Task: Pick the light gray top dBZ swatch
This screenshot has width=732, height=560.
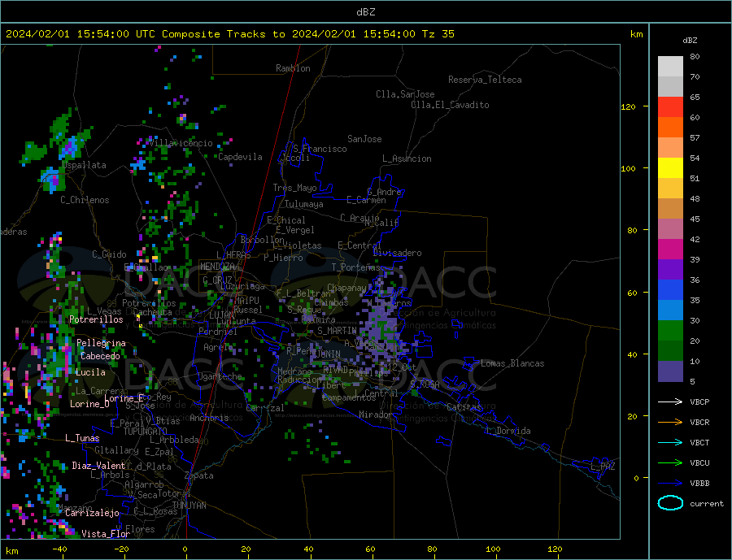Action: [x=670, y=67]
